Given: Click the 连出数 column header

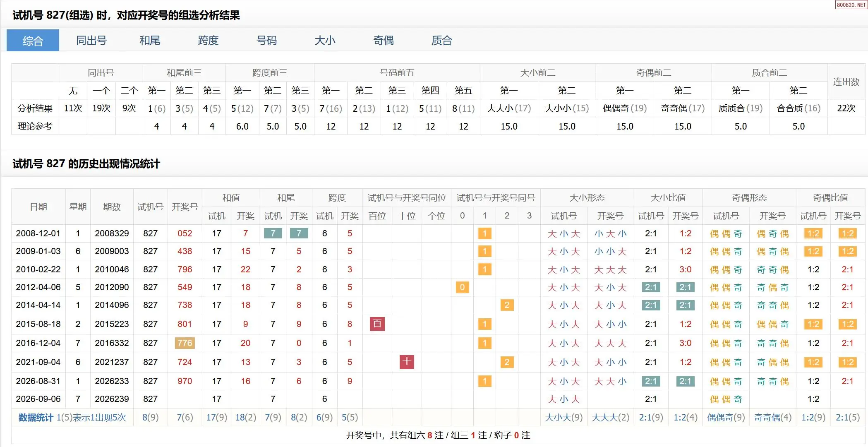Looking at the screenshot, I should 846,82.
